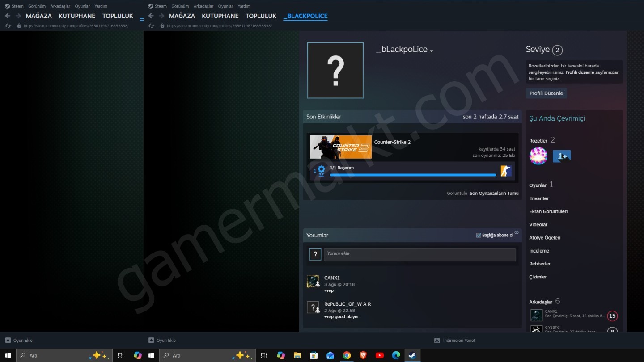Click RePuBLiC_Of_W A R's comment avatar
Viewport: 644px width, 362px height.
click(x=313, y=307)
